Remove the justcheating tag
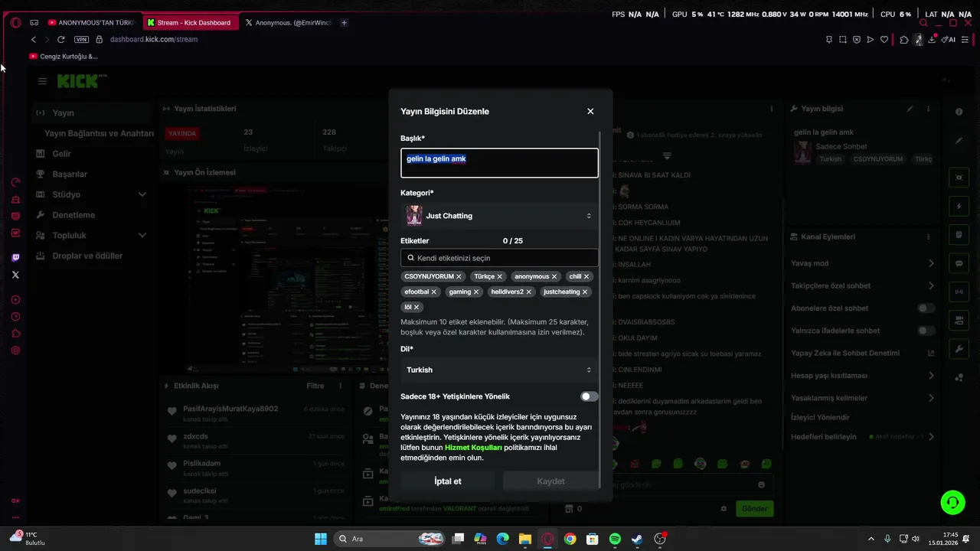 (x=584, y=292)
